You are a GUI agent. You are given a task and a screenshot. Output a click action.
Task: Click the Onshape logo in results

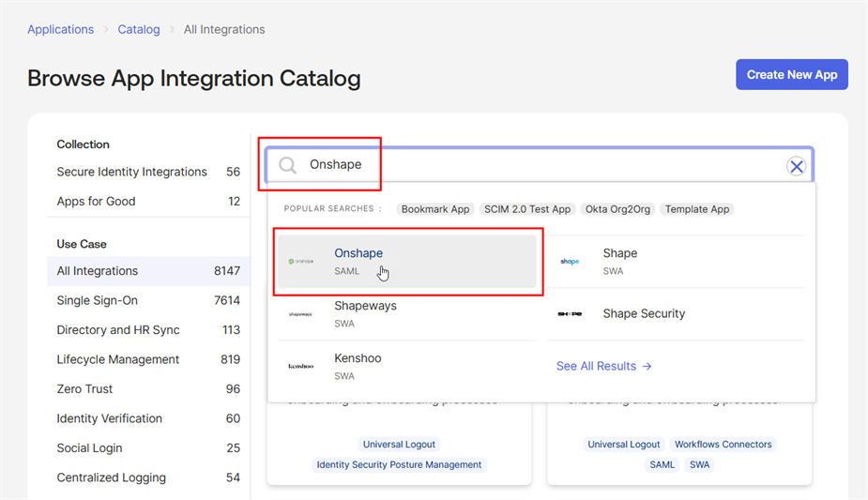click(301, 262)
